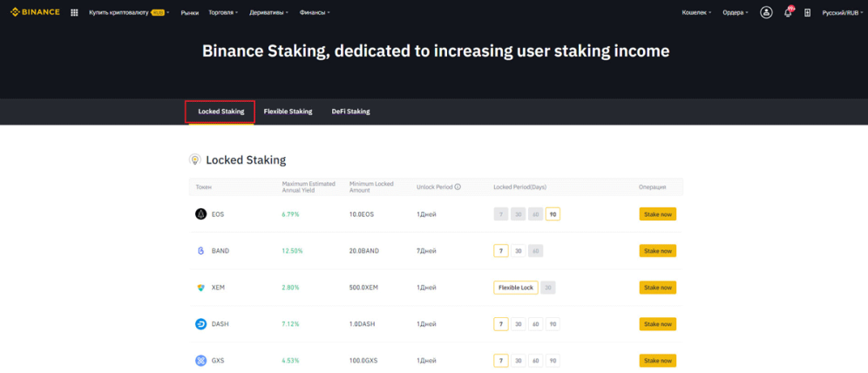The width and height of the screenshot is (868, 373).
Task: Click the 100.0GXS minimum amount
Action: click(x=363, y=361)
